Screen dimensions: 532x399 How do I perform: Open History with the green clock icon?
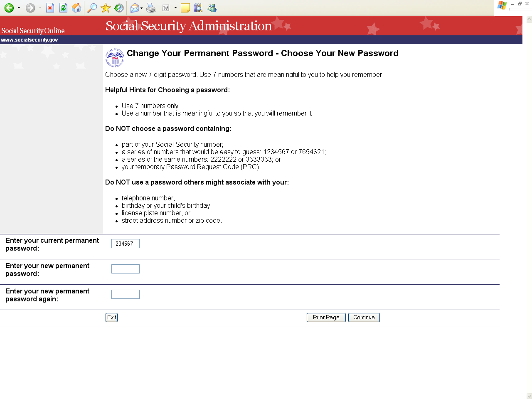[x=119, y=8]
